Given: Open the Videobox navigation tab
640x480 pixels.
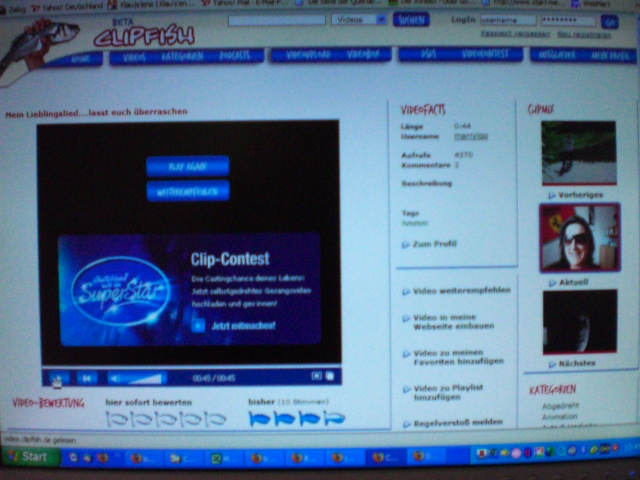Looking at the screenshot, I should click(x=363, y=54).
